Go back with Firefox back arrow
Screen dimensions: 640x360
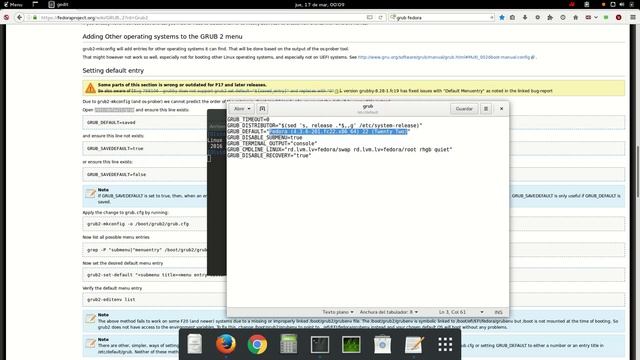[20, 18]
